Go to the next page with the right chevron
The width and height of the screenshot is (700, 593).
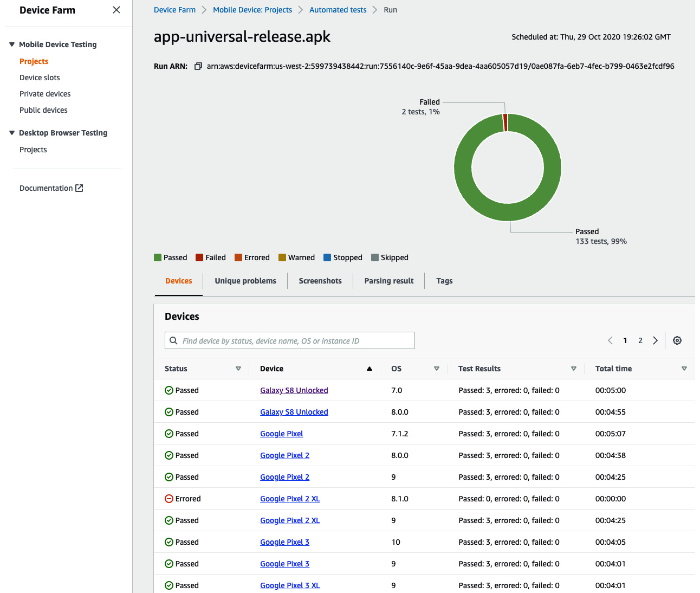[x=656, y=340]
